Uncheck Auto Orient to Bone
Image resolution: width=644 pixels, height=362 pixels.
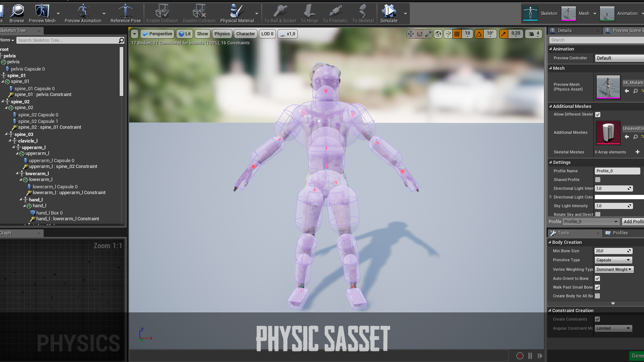[x=597, y=279]
